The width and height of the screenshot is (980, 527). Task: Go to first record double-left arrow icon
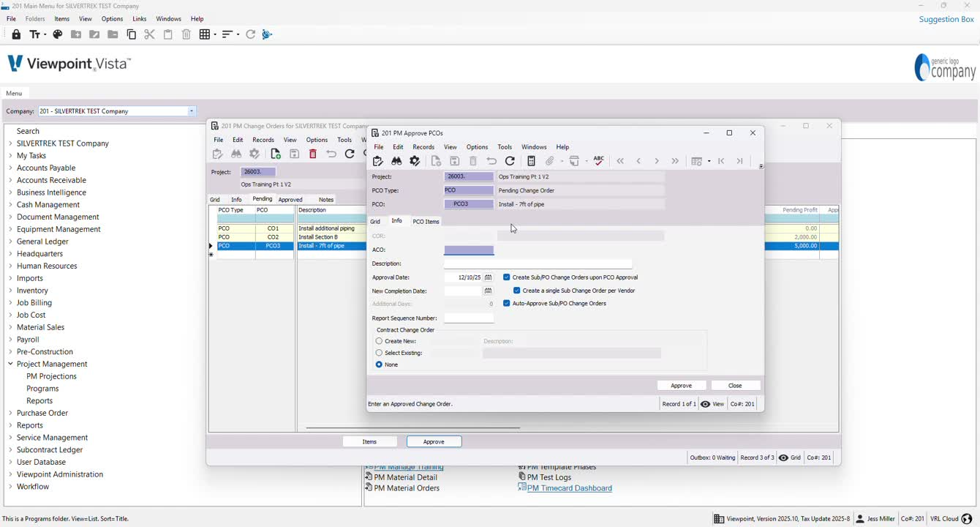click(x=620, y=161)
